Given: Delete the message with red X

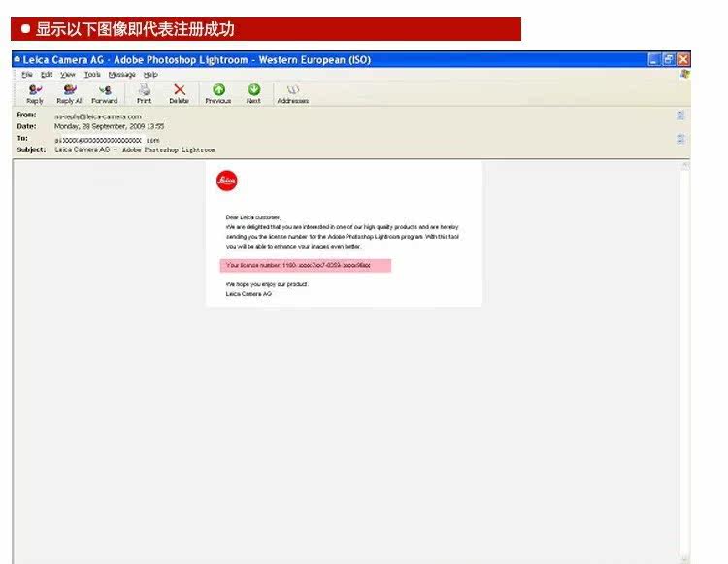Looking at the screenshot, I should click(x=180, y=94).
